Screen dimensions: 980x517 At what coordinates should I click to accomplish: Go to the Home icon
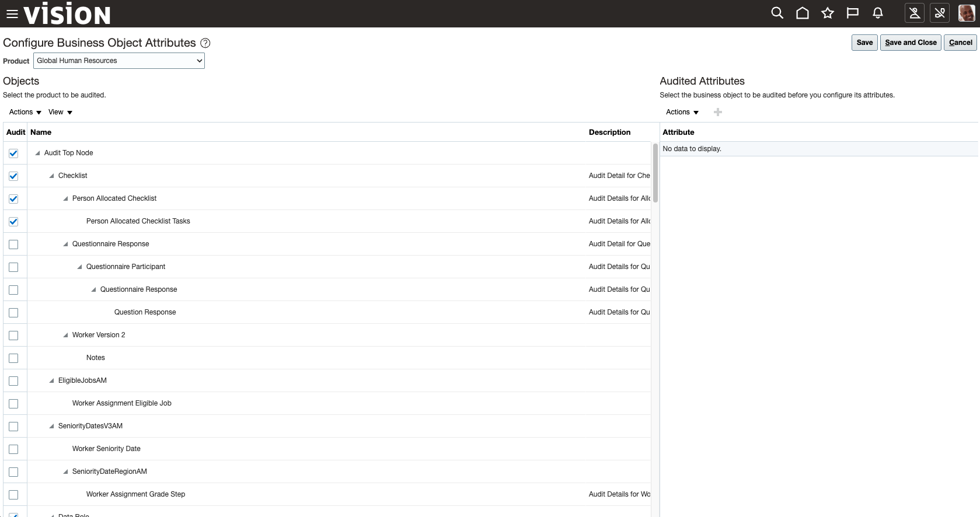coord(803,13)
